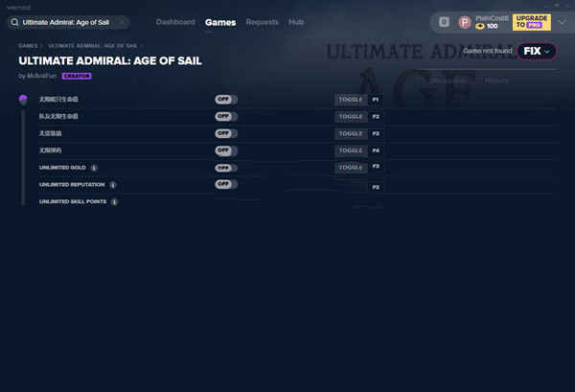This screenshot has height=392, width=575.
Task: Click the search magnifier icon
Action: 14,22
